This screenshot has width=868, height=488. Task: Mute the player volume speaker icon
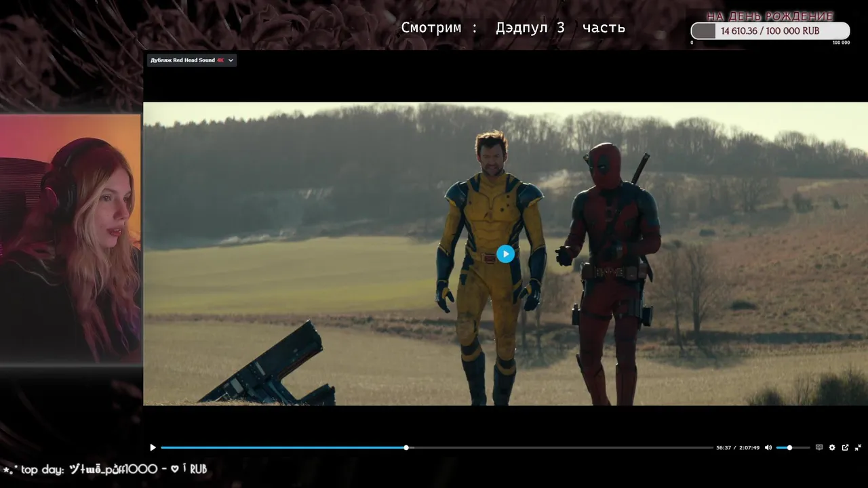click(768, 447)
